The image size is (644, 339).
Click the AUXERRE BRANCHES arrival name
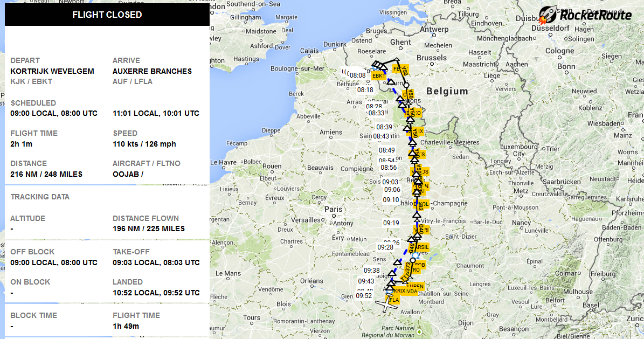point(153,71)
